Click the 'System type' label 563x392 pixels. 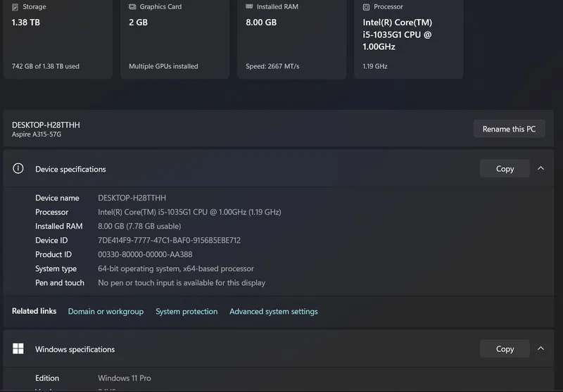click(56, 269)
